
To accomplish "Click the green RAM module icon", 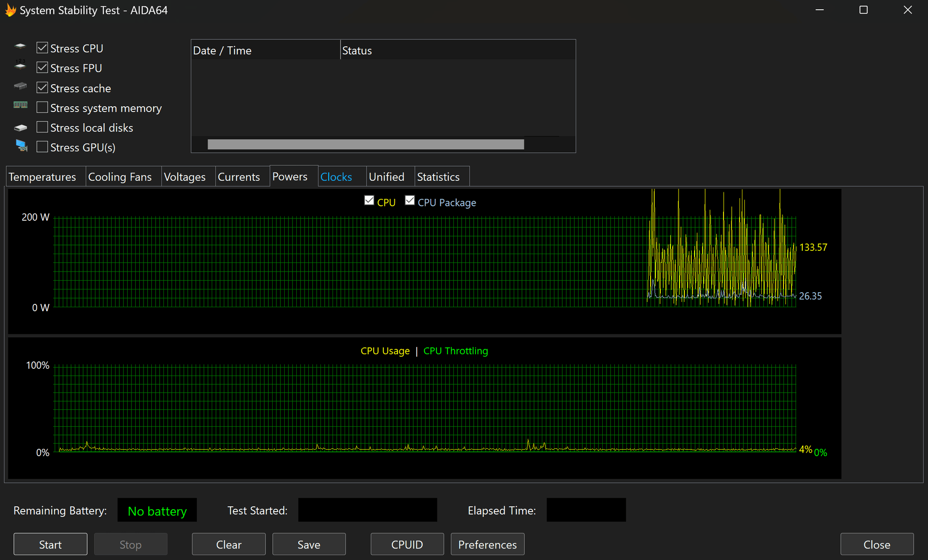I will 20,105.
